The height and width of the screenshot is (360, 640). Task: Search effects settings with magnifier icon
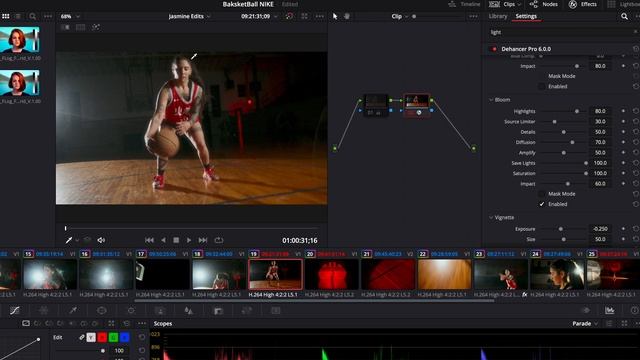pyautogui.click(x=624, y=16)
